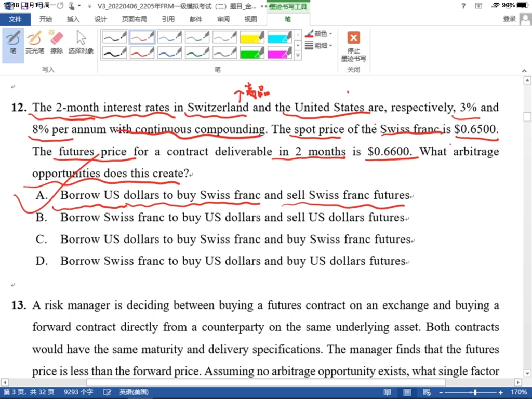Screen dimensions: 532x399
Task: Click Stop Inking (停止墨迹书写) button
Action: [353, 46]
